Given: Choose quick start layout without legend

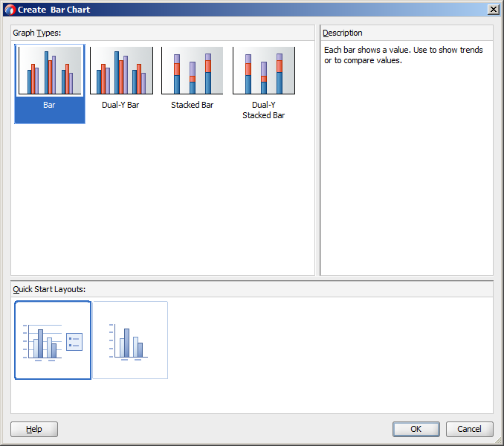Looking at the screenshot, I should point(130,340).
